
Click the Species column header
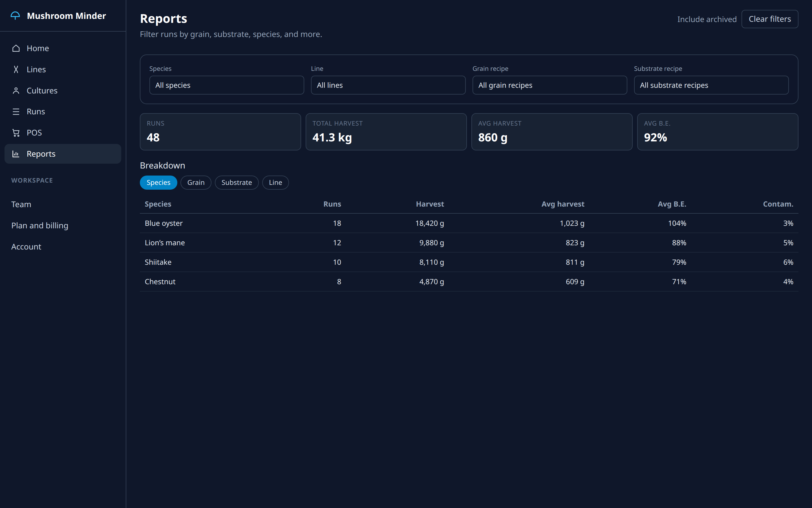[158, 204]
